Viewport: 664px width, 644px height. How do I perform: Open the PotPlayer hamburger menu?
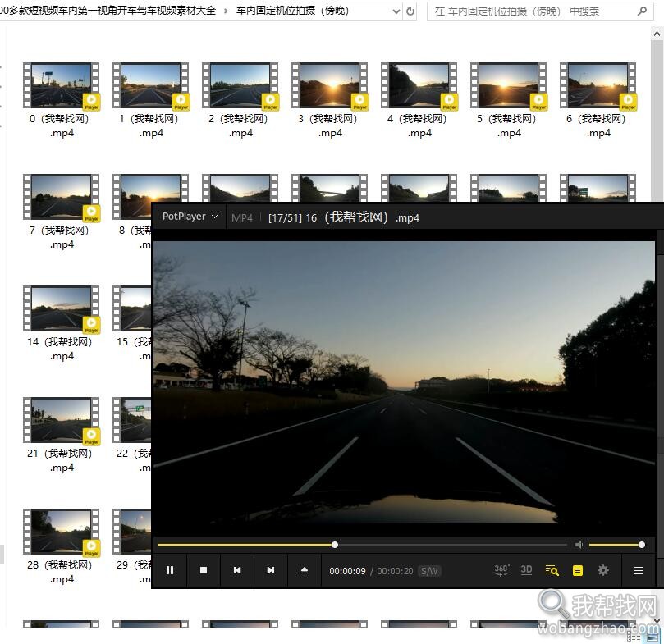(639, 571)
